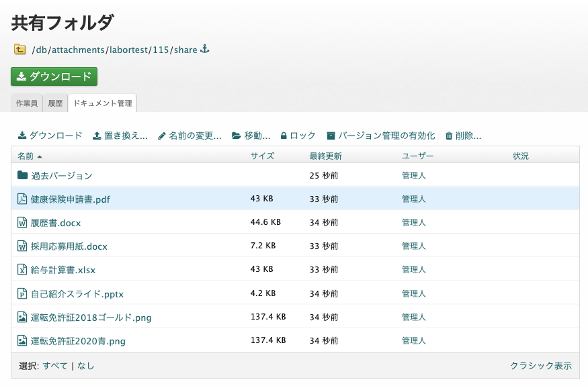Select the ドキュメント管理 tab
Screen dimensions: 588x388
102,103
